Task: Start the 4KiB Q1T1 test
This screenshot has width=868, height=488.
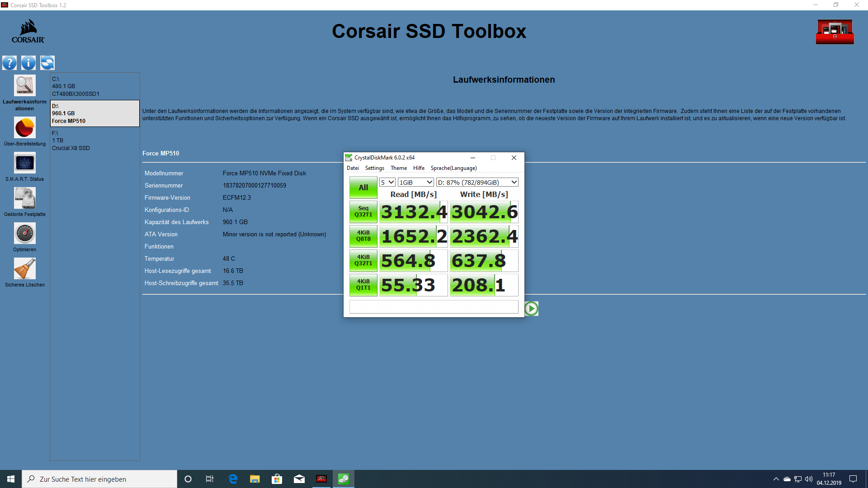Action: (x=363, y=285)
